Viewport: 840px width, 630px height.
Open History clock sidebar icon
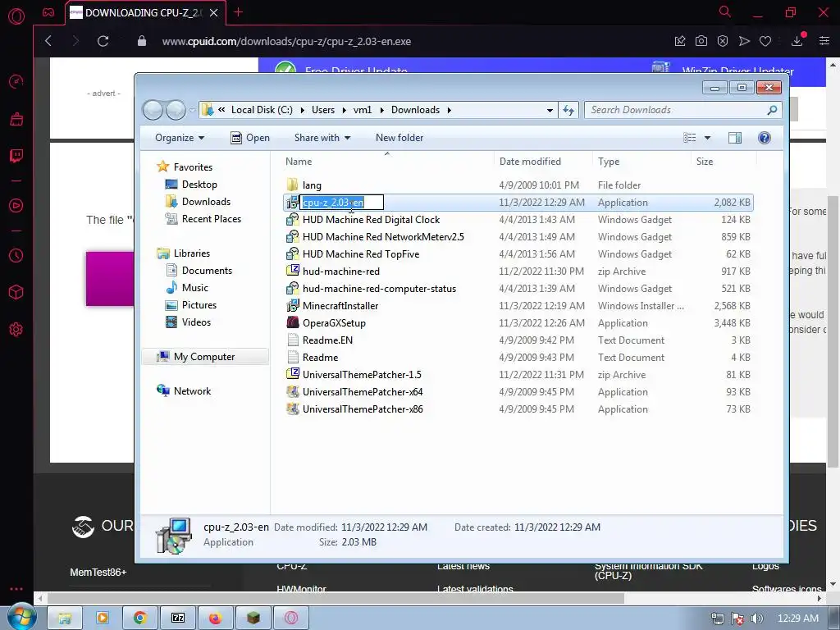16,256
